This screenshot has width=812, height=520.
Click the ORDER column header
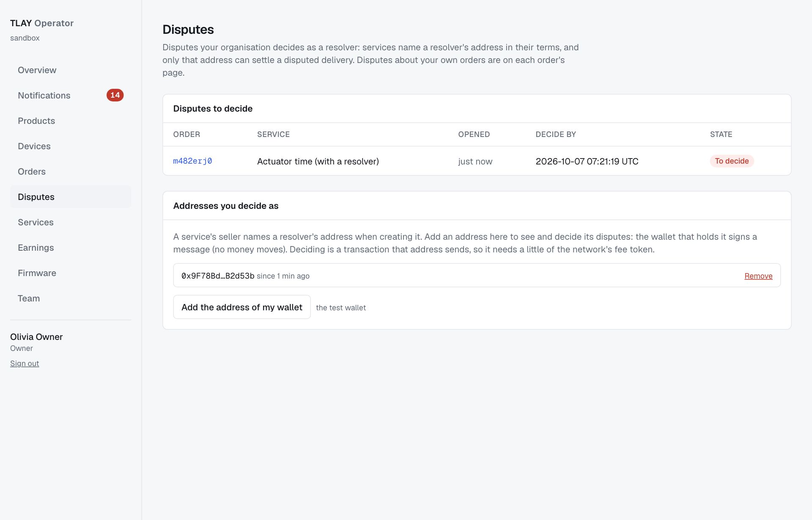coord(187,134)
